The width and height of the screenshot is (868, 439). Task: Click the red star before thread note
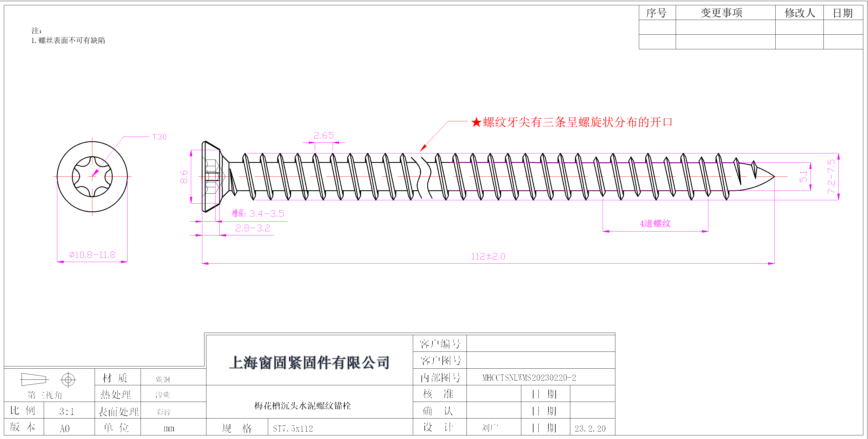tap(476, 122)
